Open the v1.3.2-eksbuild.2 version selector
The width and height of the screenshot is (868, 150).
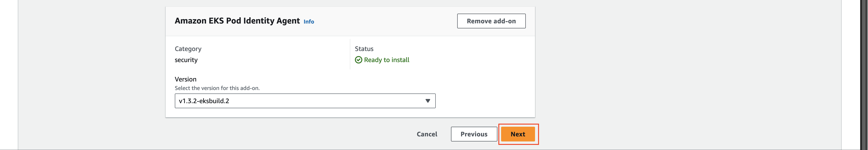[x=305, y=101]
